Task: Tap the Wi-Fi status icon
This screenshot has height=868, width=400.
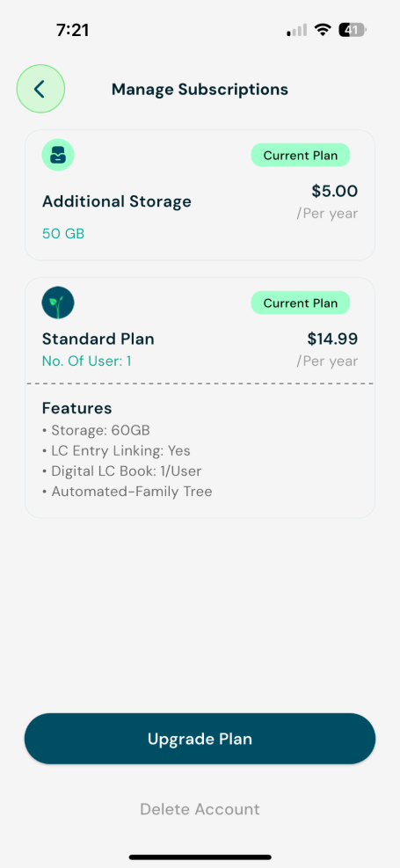Action: coord(323,30)
